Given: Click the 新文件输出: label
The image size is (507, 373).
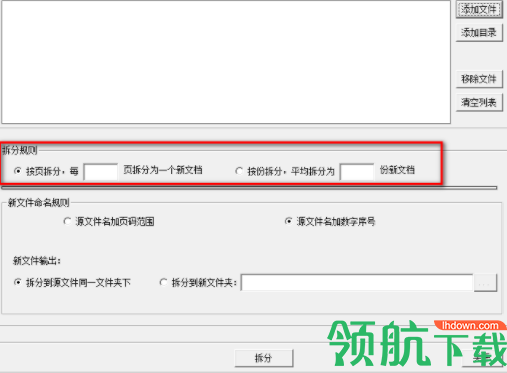Looking at the screenshot, I should point(37,261).
